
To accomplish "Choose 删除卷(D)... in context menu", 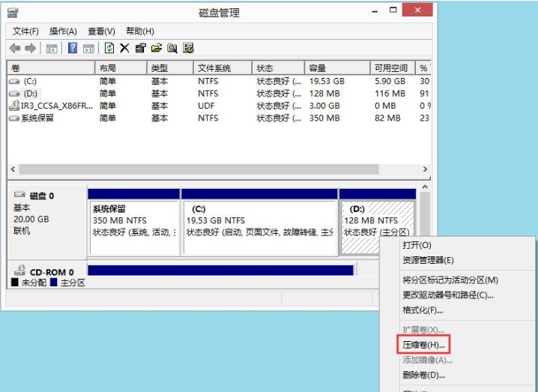I will (424, 375).
